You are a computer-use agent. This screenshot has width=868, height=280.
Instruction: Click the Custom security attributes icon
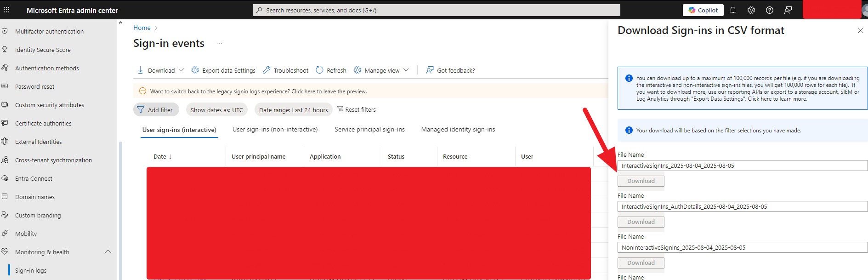click(x=5, y=104)
